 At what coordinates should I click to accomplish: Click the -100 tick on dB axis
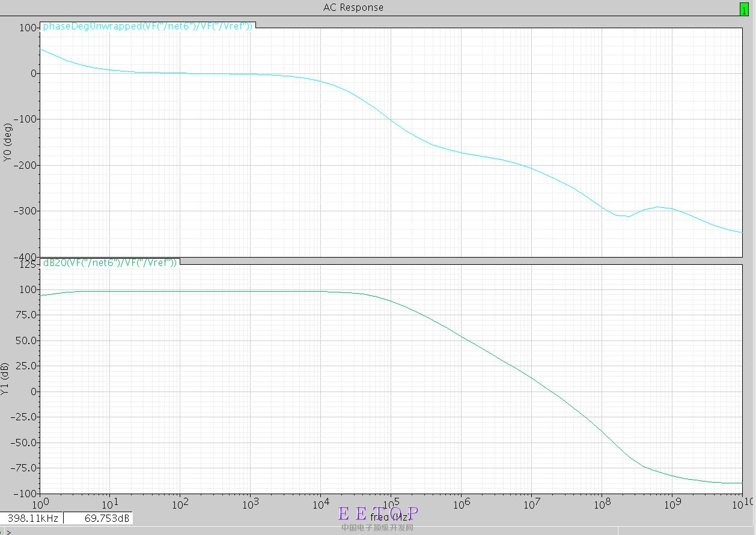pyautogui.click(x=25, y=494)
